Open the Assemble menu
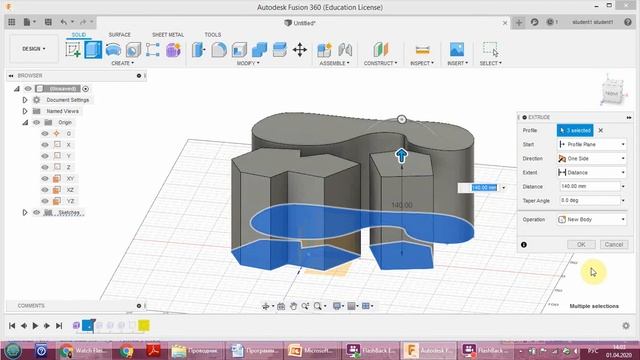Viewport: 640px width, 360px height. [334, 63]
